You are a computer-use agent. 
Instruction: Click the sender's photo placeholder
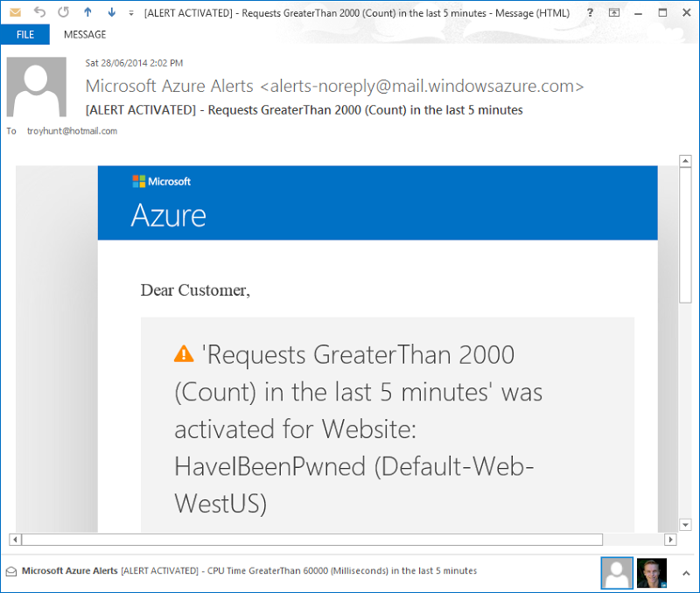click(x=36, y=86)
